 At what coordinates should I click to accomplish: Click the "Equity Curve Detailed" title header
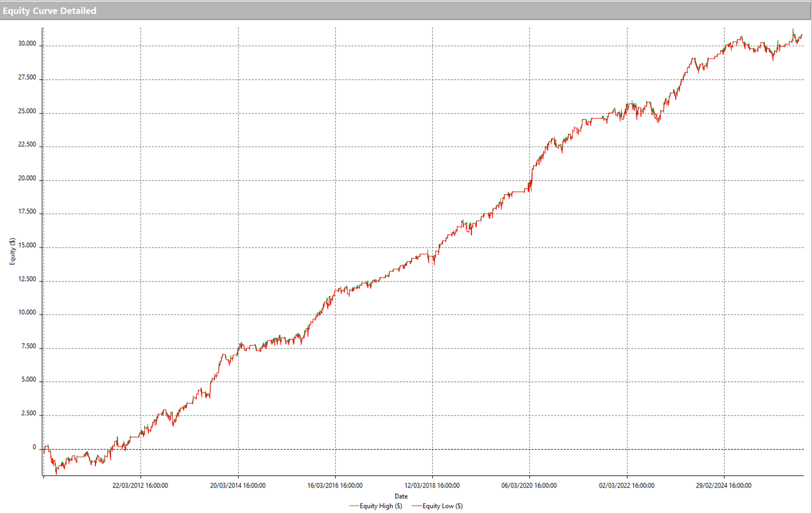[49, 11]
